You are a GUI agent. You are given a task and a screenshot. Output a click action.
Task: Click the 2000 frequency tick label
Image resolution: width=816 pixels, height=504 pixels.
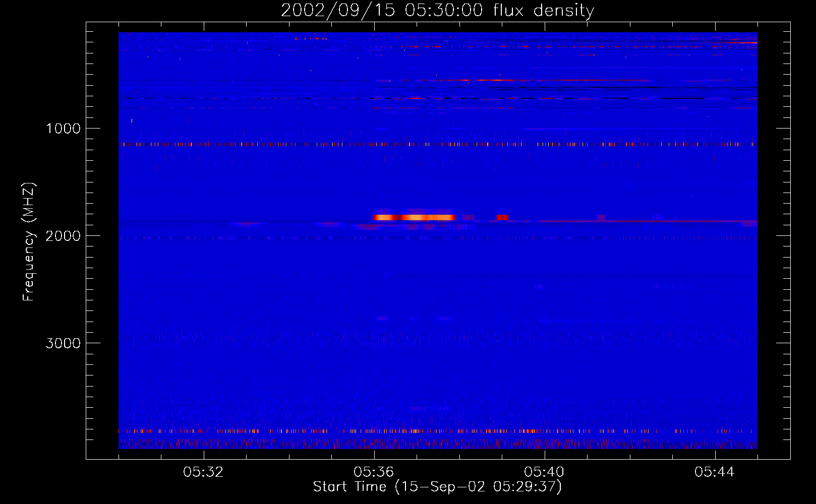click(63, 236)
